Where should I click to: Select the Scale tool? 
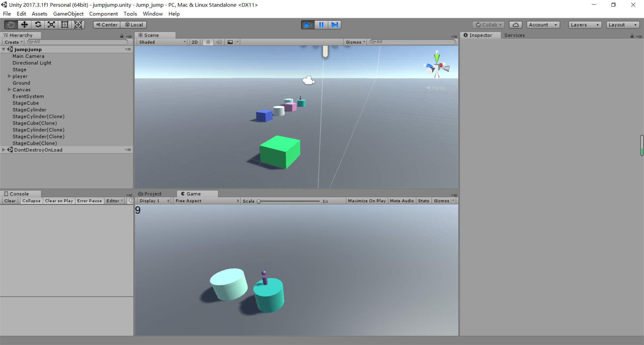pos(51,24)
